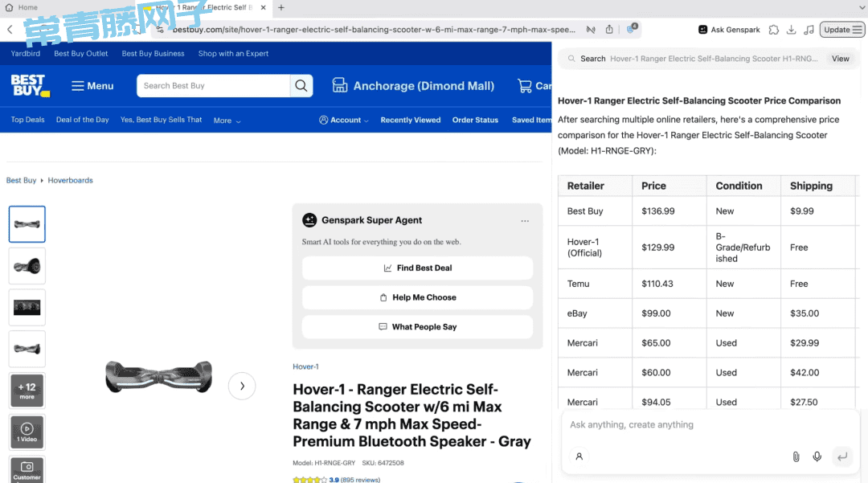The width and height of the screenshot is (868, 483).
Task: Open Top Deals
Action: [x=27, y=120]
